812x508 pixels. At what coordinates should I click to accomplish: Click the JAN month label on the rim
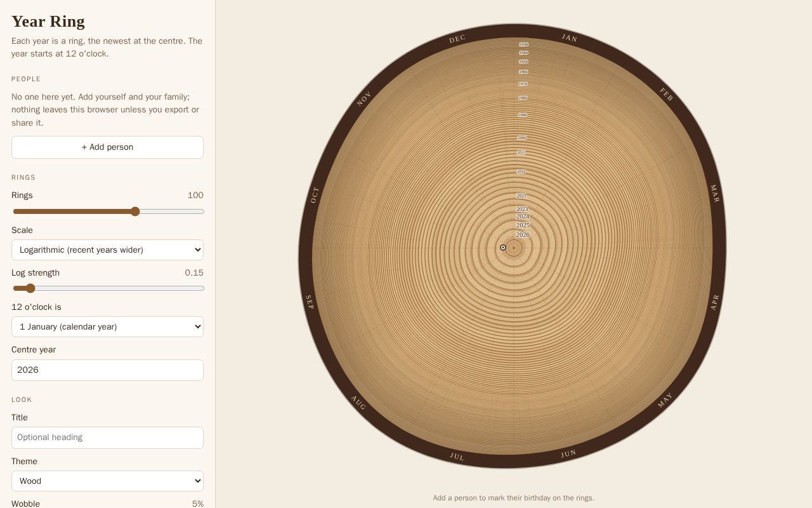[570, 38]
